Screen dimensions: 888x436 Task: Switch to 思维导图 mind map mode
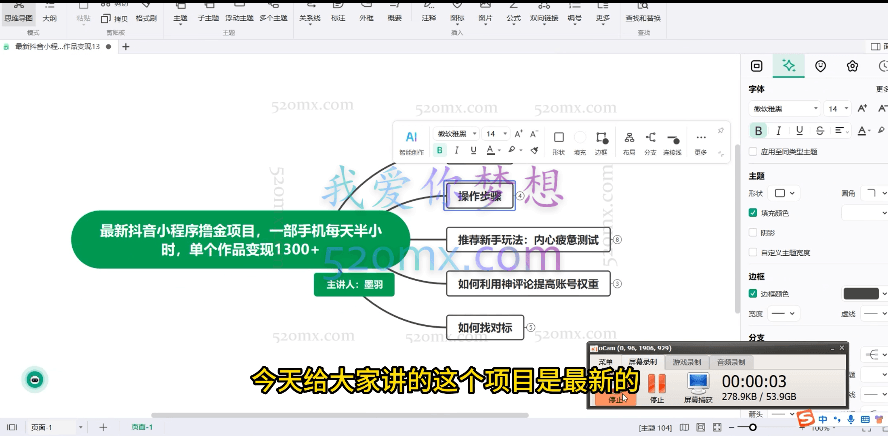coord(17,12)
